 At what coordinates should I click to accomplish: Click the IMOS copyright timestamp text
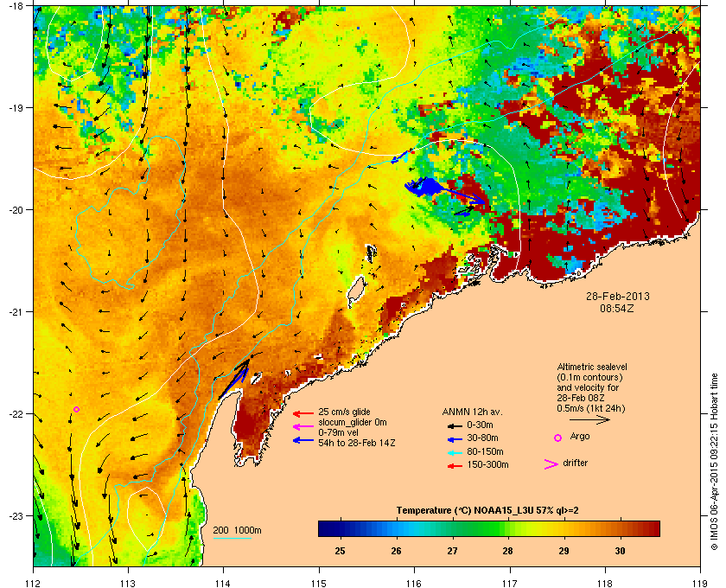714,462
